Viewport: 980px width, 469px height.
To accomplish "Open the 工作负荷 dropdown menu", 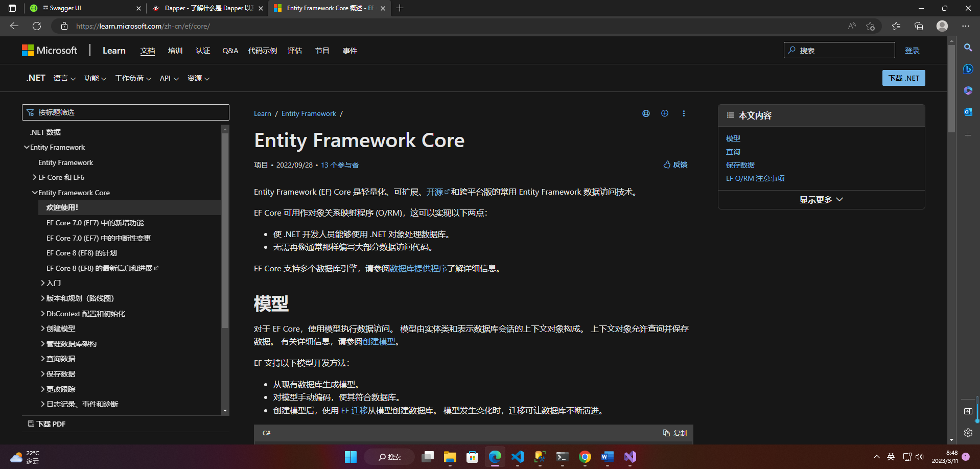I will [133, 78].
